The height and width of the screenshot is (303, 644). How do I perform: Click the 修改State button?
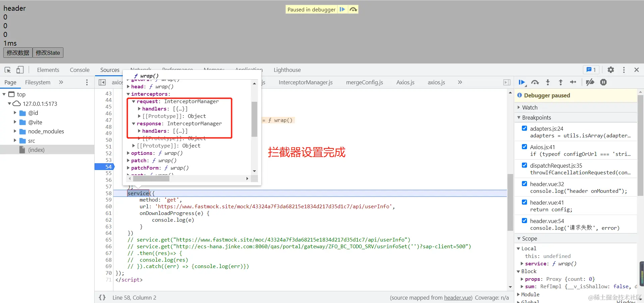click(x=48, y=53)
